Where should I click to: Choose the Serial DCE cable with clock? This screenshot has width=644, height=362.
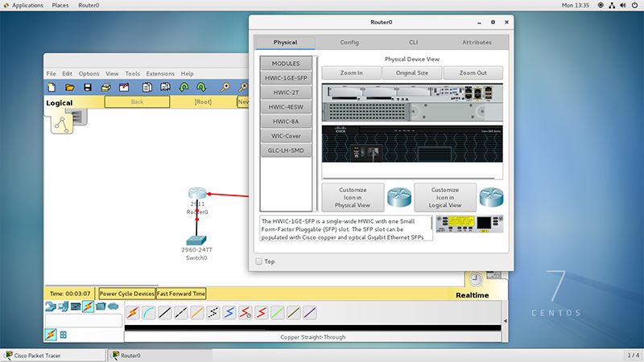tap(246, 313)
